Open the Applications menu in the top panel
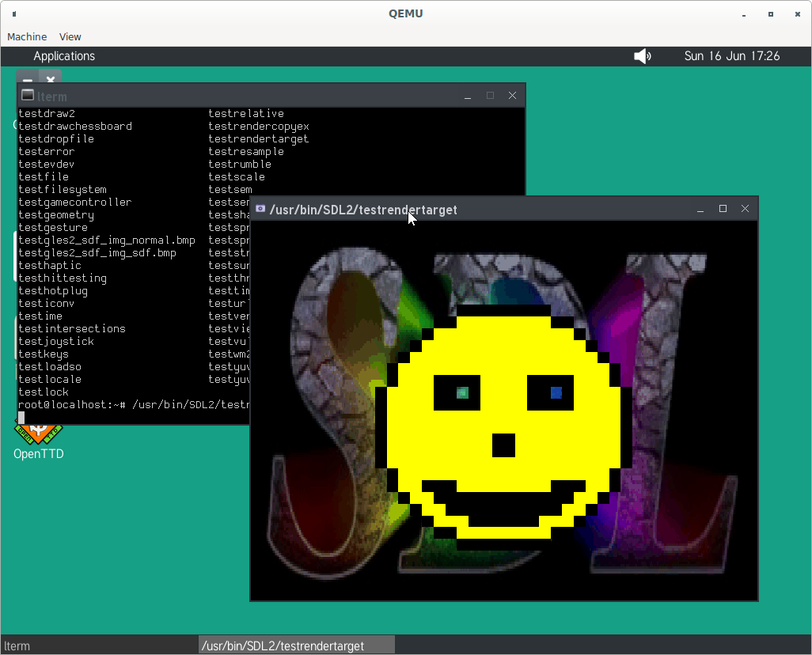Image resolution: width=812 pixels, height=655 pixels. click(64, 56)
